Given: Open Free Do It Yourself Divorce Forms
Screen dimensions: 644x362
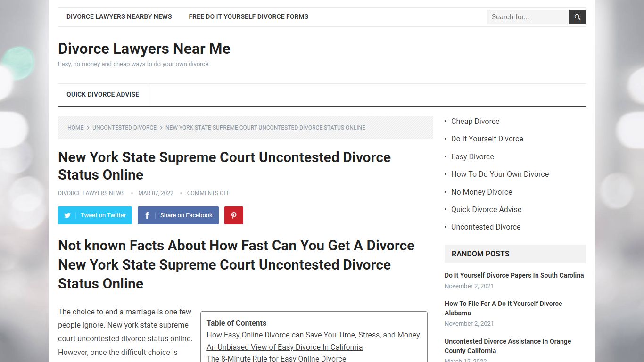Looking at the screenshot, I should [x=248, y=16].
